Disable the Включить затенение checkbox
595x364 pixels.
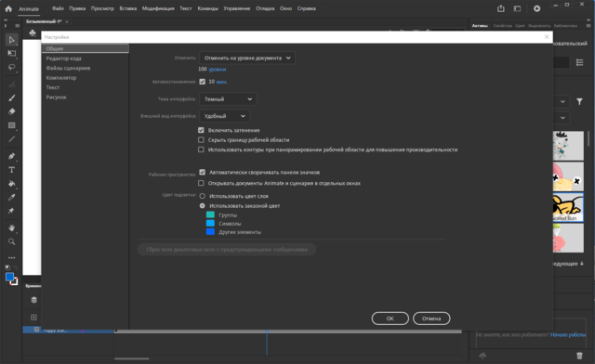[201, 130]
